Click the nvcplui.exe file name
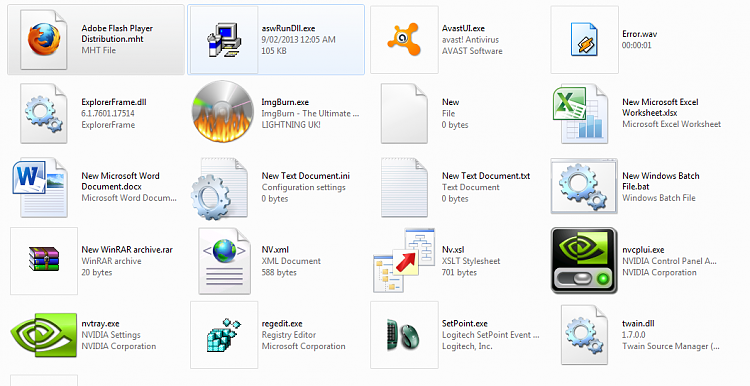 point(643,249)
